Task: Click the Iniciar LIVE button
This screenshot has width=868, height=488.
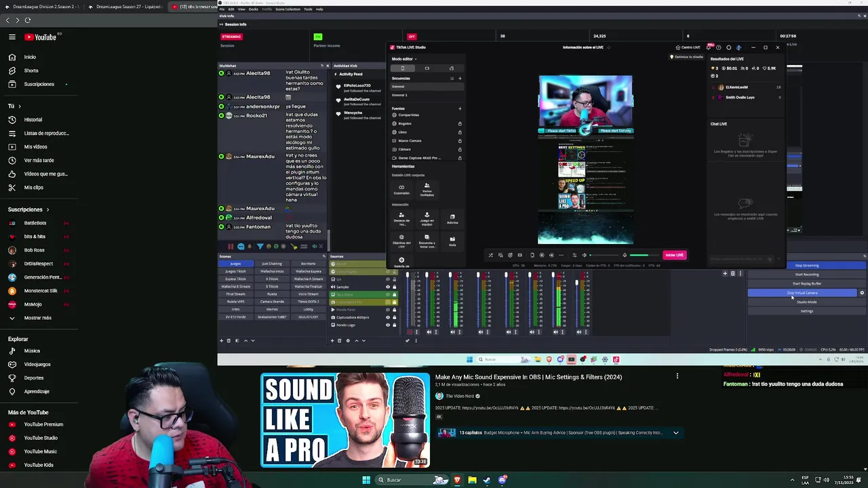Action: tap(674, 255)
